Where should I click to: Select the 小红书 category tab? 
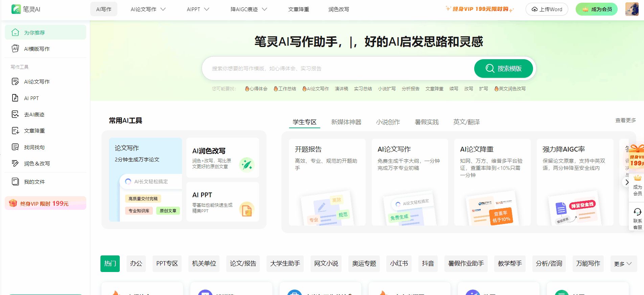coord(399,264)
